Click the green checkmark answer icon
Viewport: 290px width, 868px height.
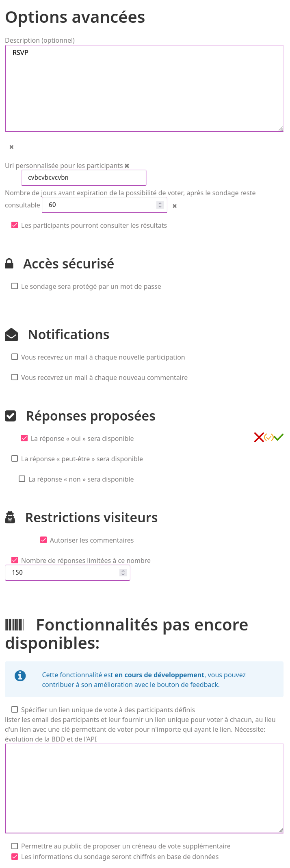click(x=279, y=437)
